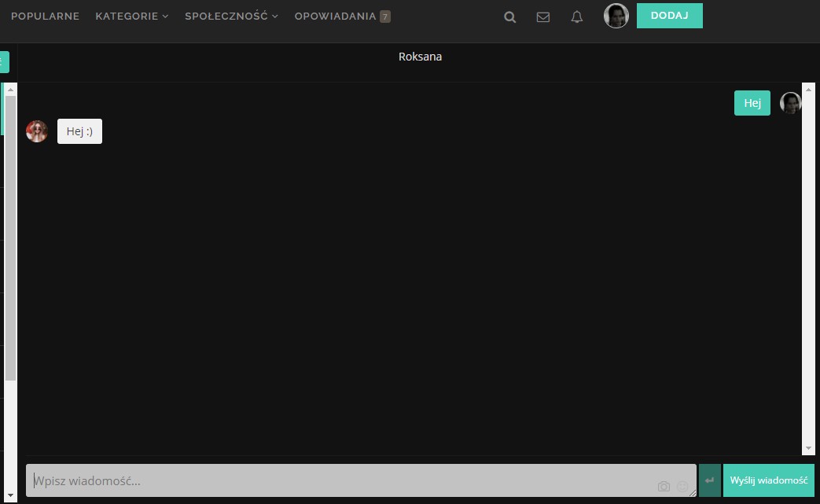Open the messages envelope icon

pos(543,17)
